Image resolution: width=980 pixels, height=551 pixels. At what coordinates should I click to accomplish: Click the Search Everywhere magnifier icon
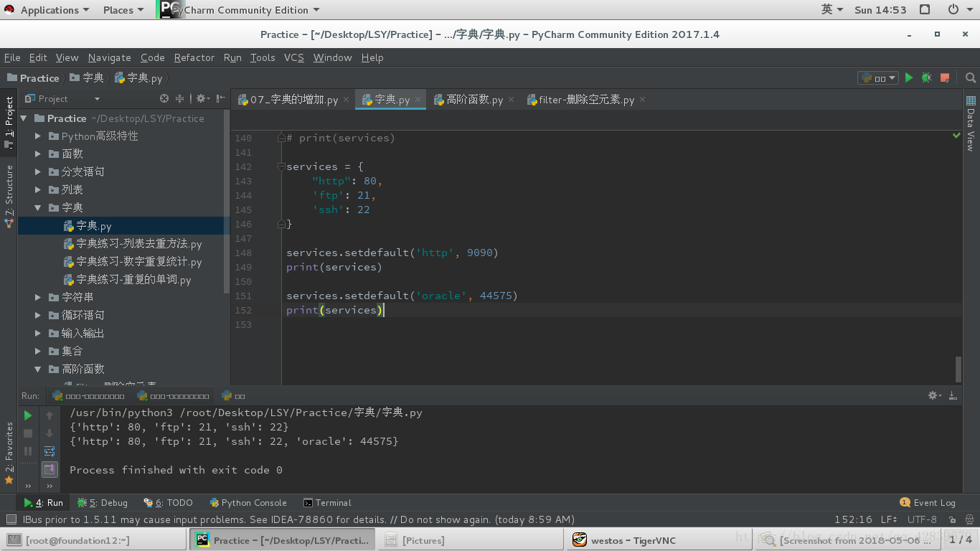pyautogui.click(x=971, y=77)
